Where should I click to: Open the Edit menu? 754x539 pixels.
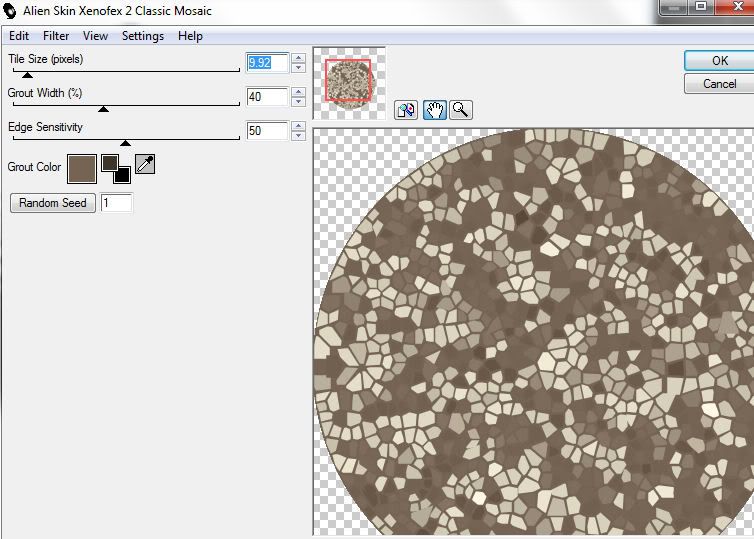tap(19, 36)
